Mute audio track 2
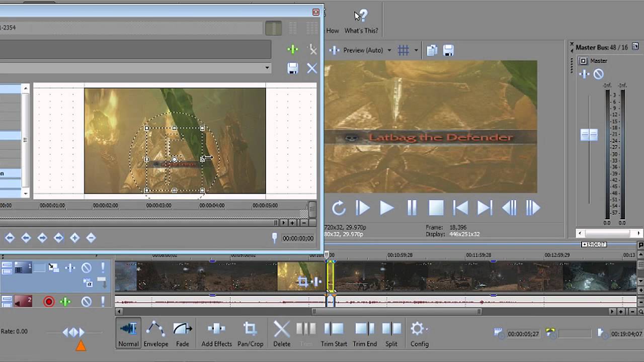 pos(87,302)
